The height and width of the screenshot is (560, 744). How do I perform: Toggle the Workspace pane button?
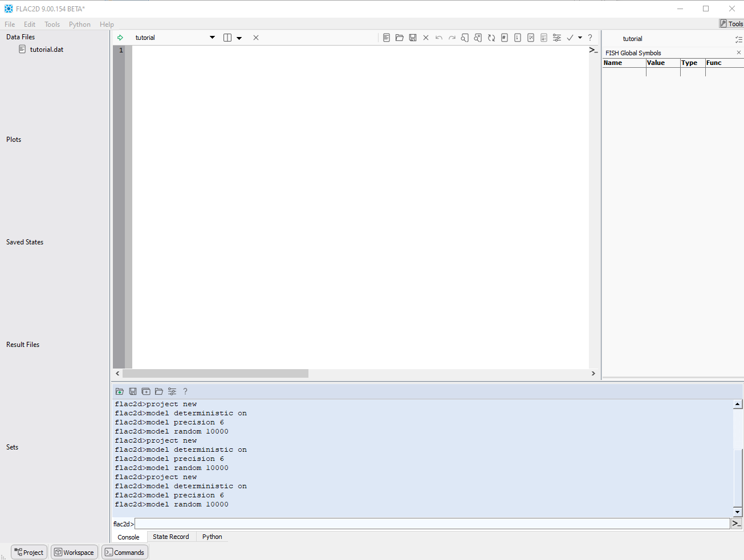[x=74, y=552]
